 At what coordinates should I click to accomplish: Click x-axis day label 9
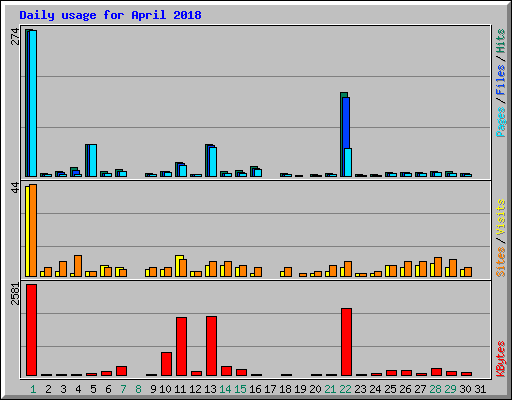(x=153, y=389)
